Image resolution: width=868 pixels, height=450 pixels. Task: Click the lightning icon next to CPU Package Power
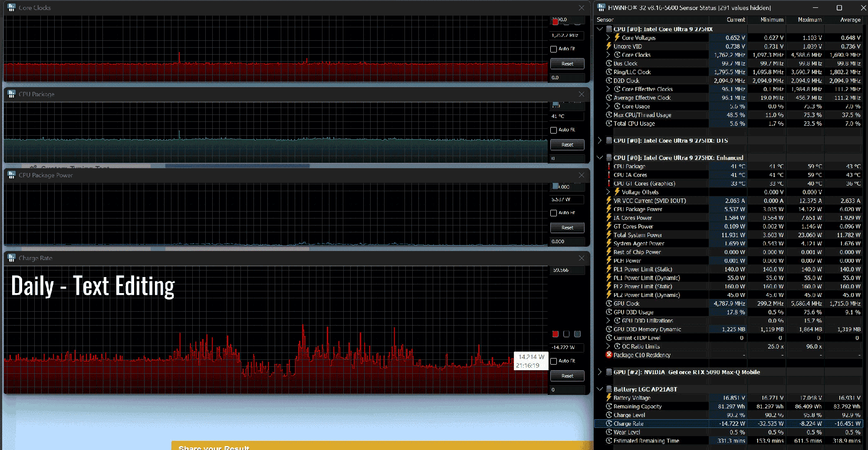[x=609, y=209]
